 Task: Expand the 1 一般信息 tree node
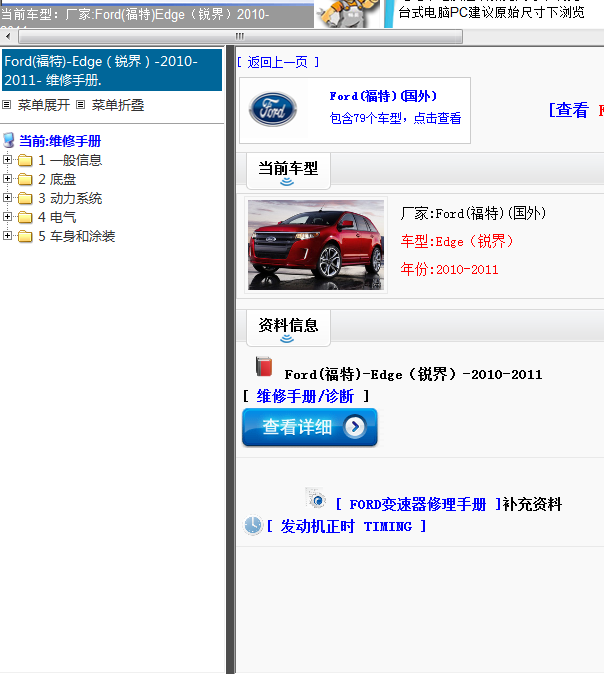point(7,159)
